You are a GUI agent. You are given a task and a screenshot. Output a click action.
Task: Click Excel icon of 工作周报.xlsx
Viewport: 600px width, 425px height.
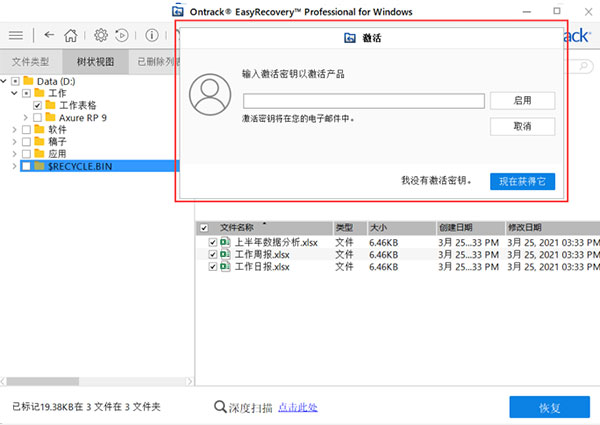point(225,254)
